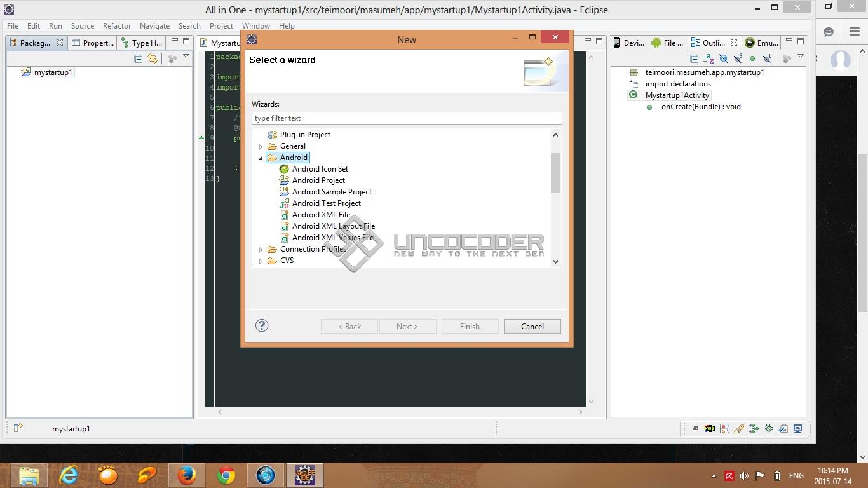Click the Next button in the wizard
Image resolution: width=868 pixels, height=488 pixels.
click(407, 327)
